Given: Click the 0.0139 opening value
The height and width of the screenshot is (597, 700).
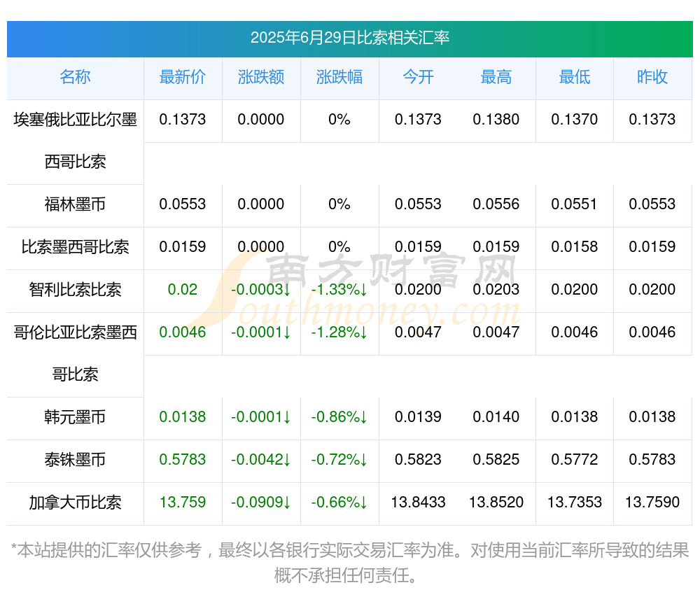Looking at the screenshot, I should (x=418, y=417).
